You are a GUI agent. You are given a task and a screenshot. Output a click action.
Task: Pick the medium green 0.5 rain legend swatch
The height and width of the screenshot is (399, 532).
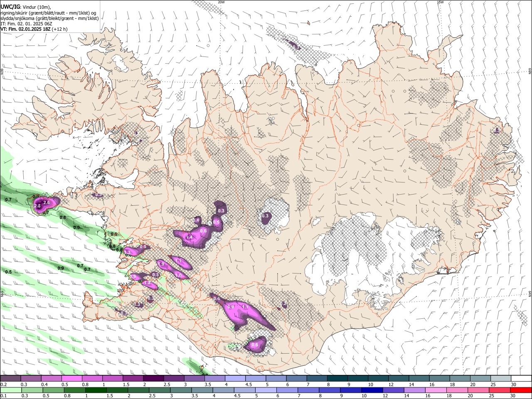tap(53, 390)
